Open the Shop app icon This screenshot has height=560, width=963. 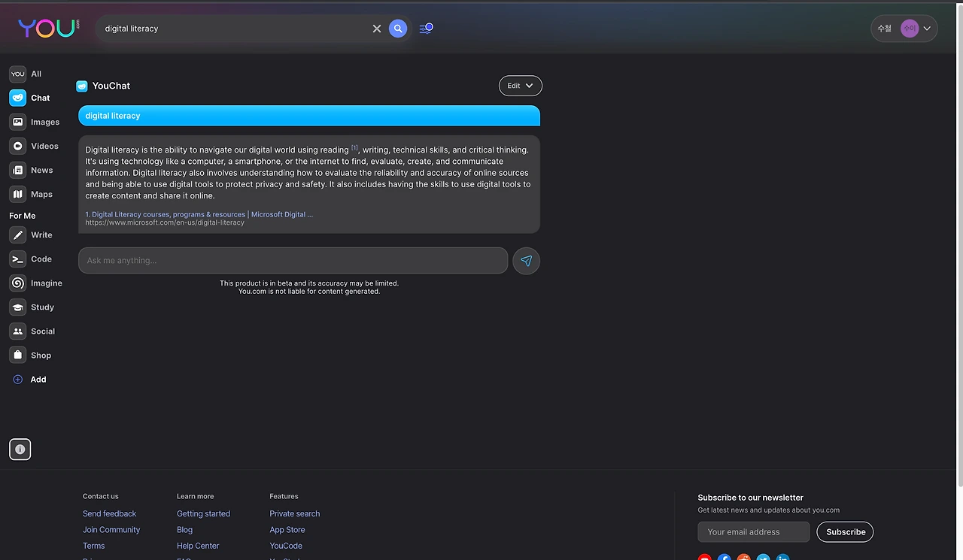[17, 356]
